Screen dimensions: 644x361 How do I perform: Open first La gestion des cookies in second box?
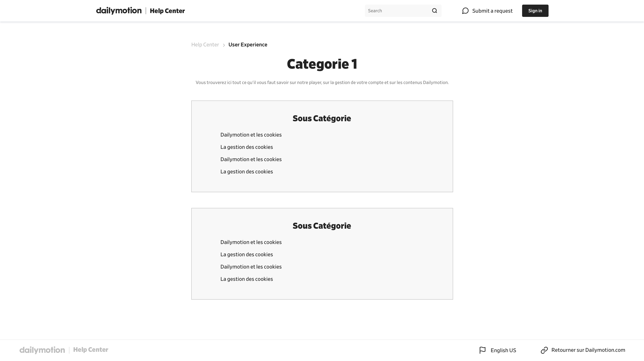click(x=246, y=254)
